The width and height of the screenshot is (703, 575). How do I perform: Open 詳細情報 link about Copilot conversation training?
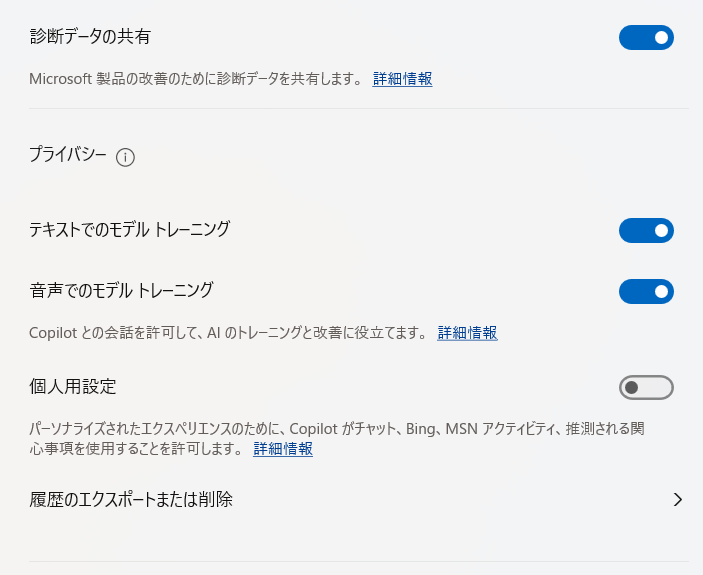(x=467, y=333)
